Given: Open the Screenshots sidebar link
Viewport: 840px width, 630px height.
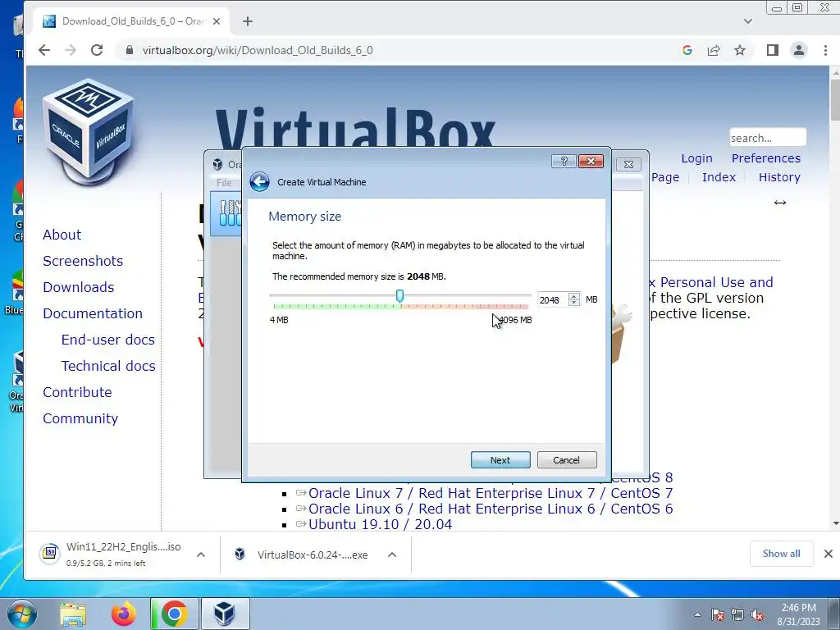Looking at the screenshot, I should [x=83, y=261].
